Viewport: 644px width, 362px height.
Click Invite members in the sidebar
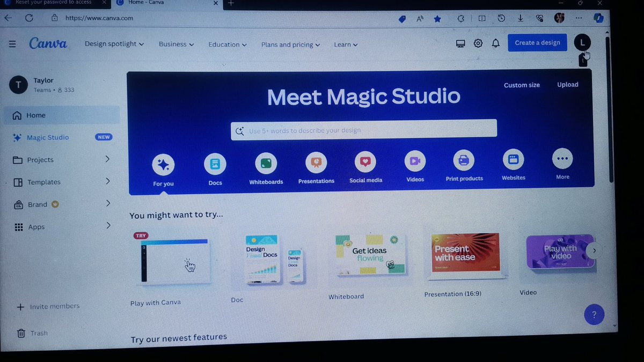[x=48, y=307]
